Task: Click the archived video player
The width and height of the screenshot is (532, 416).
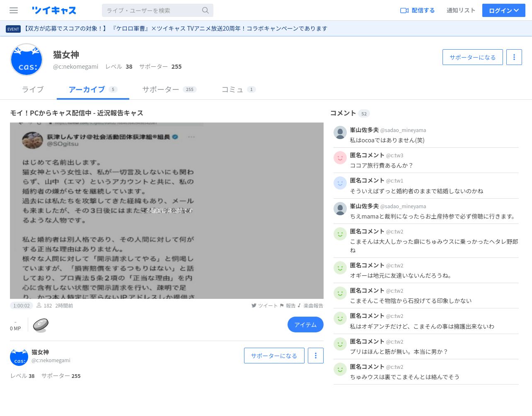Action: (167, 211)
